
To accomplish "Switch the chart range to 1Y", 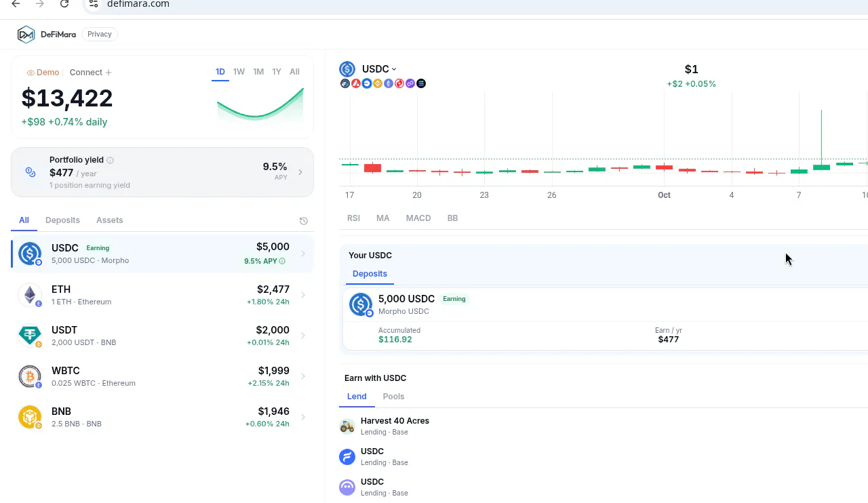I will 277,72.
